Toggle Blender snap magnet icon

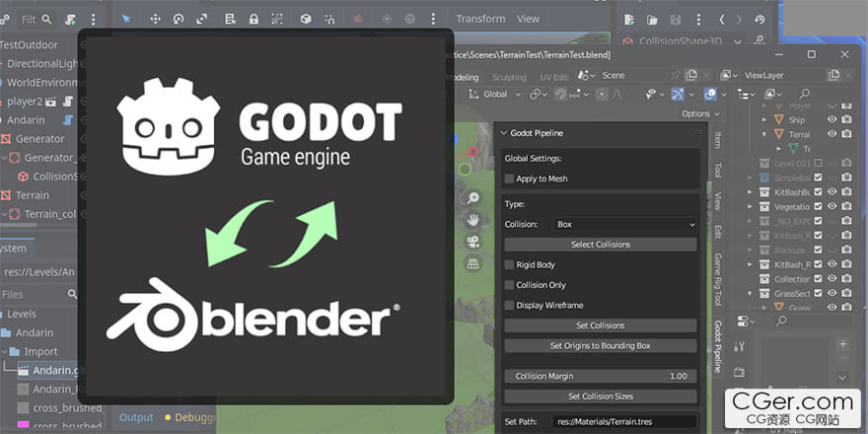[561, 94]
